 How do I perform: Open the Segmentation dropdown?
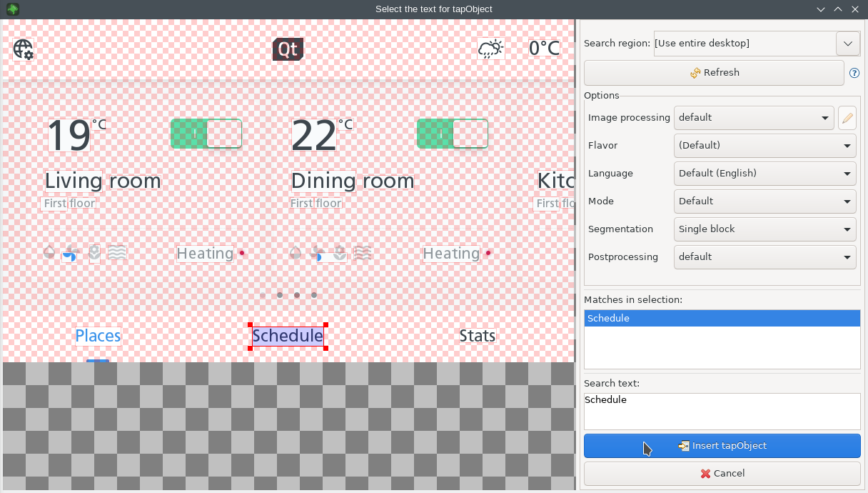click(764, 229)
